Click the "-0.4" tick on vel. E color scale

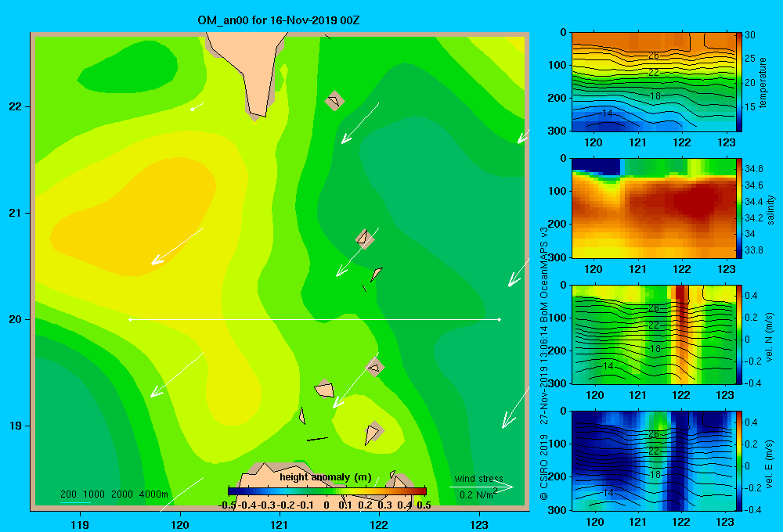(x=752, y=509)
